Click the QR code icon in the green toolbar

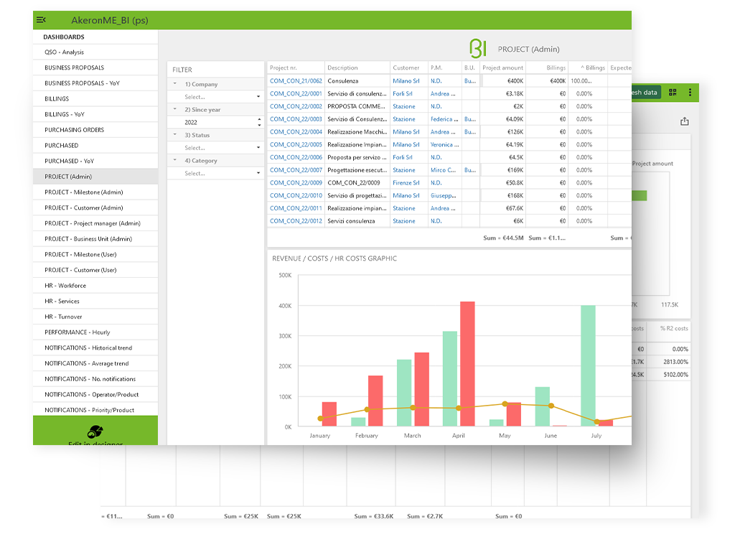click(x=673, y=92)
